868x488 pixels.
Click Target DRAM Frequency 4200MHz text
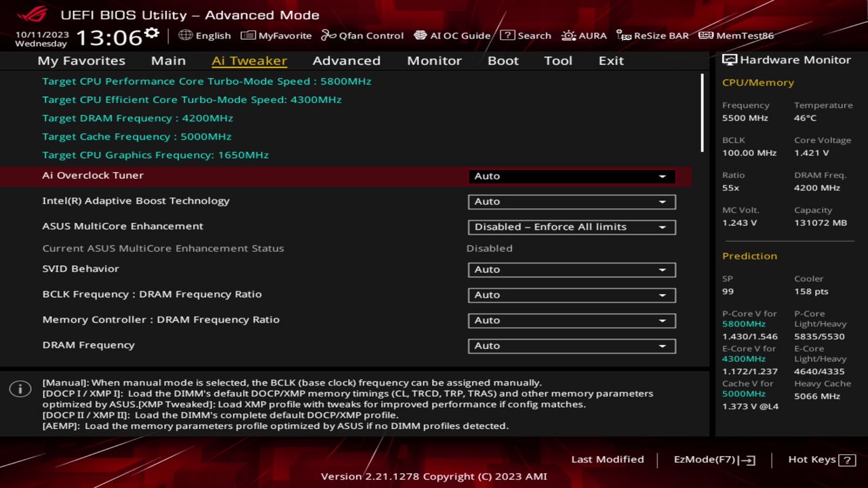[138, 118]
